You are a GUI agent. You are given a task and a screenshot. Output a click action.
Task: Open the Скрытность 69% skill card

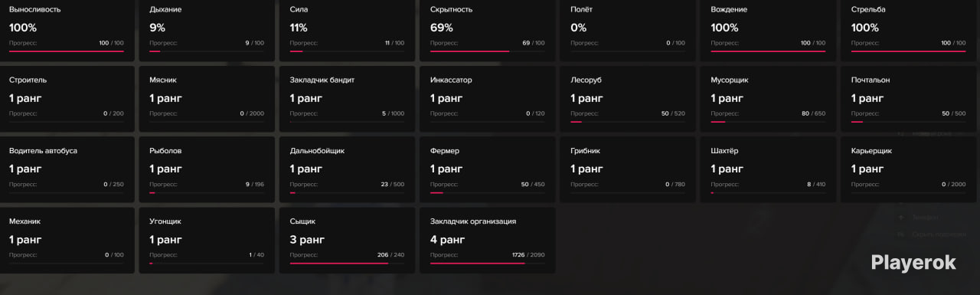tap(488, 31)
